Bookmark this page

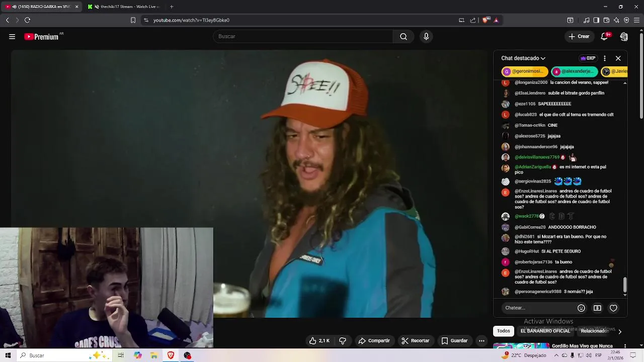[133, 20]
